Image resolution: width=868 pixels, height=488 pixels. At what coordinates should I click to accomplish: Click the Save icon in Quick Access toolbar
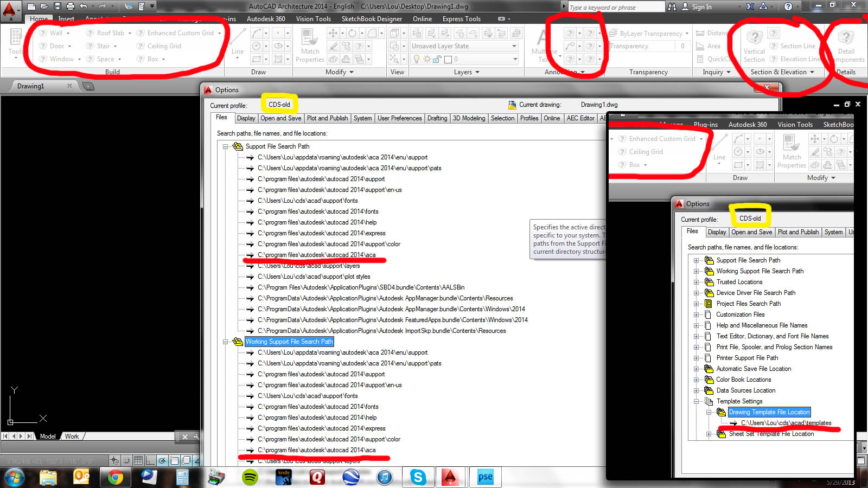tap(58, 7)
